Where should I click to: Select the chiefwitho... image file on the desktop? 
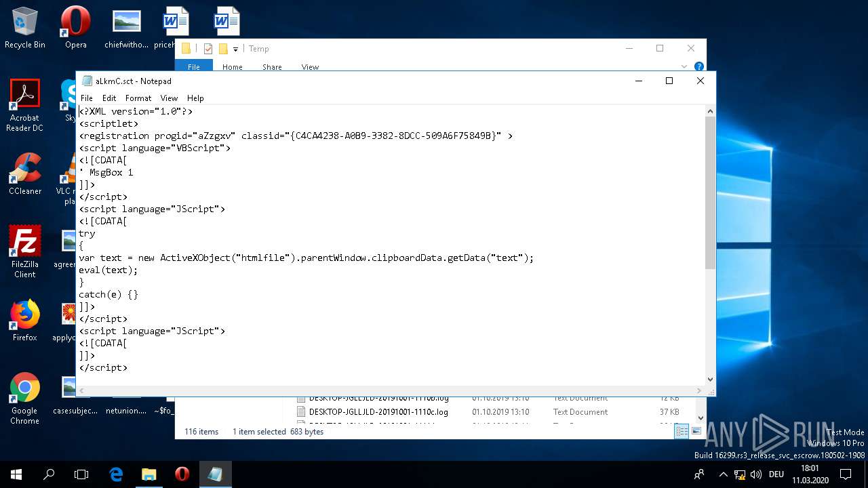pos(126,27)
